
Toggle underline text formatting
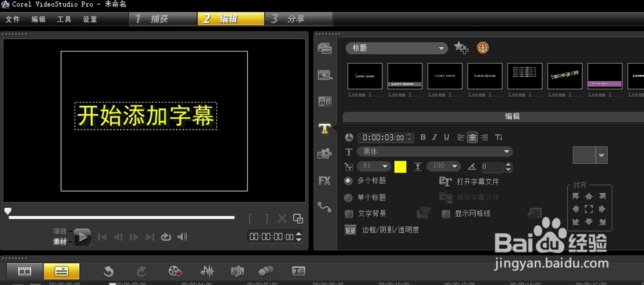pos(446,137)
